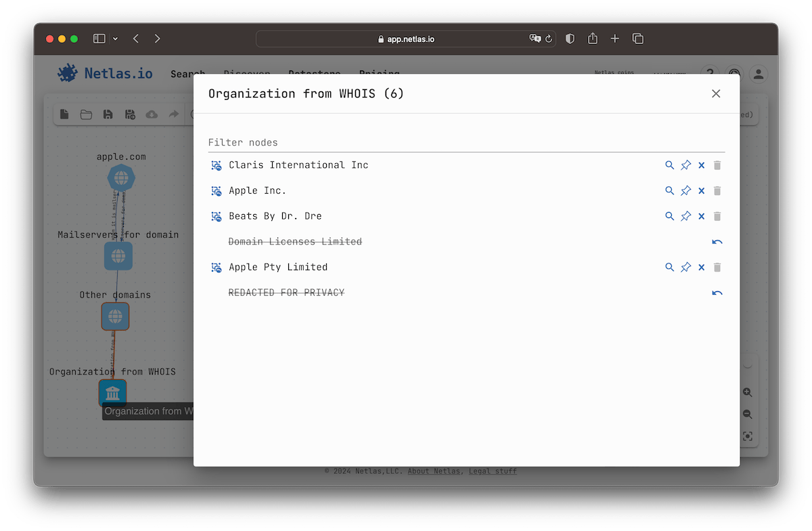
Task: Open the About Netlas link
Action: (x=434, y=471)
